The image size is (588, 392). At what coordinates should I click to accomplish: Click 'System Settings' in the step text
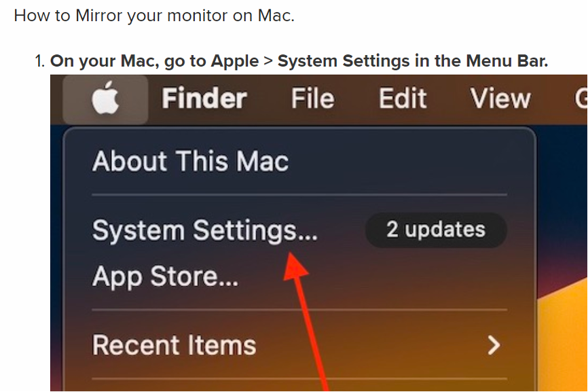coord(344,61)
